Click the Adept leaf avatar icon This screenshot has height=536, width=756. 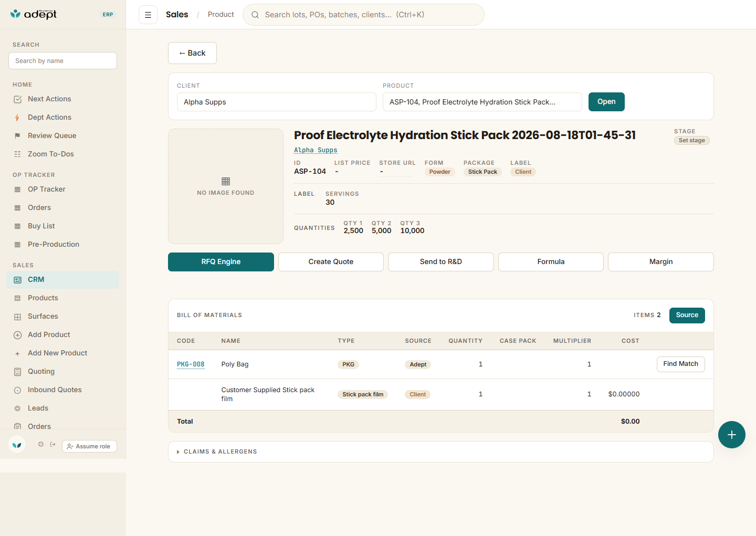pyautogui.click(x=17, y=445)
